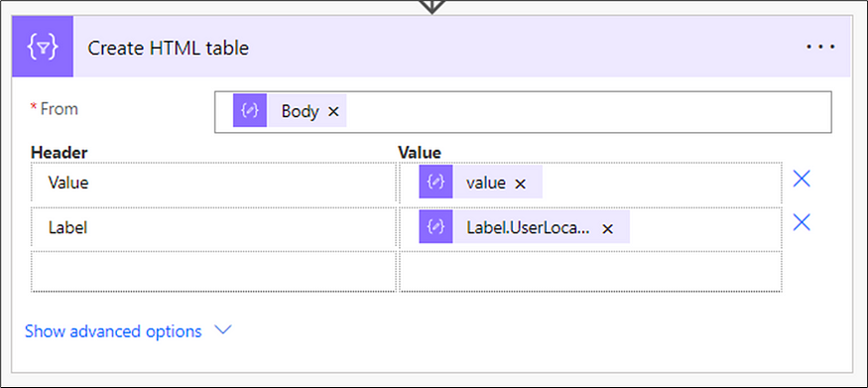Delete the Value column row with blue X
The image size is (868, 388).
(x=802, y=179)
